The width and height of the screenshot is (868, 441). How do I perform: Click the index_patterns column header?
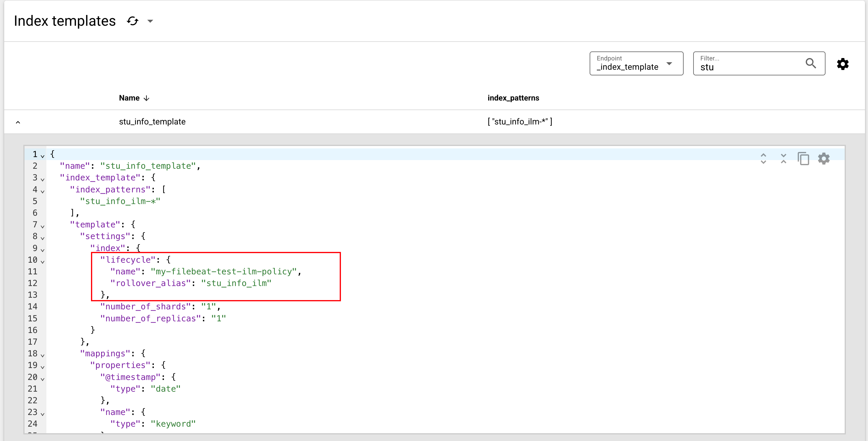[x=513, y=98]
